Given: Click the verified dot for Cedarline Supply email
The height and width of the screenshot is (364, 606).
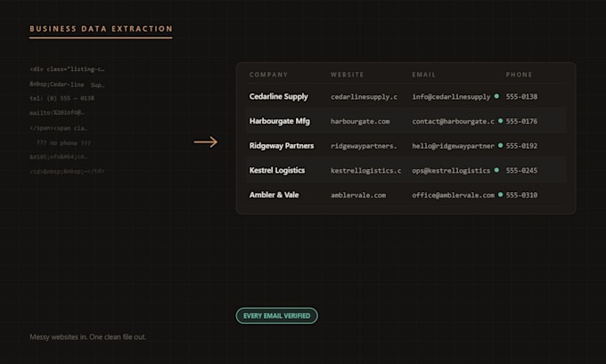Looking at the screenshot, I should [496, 96].
